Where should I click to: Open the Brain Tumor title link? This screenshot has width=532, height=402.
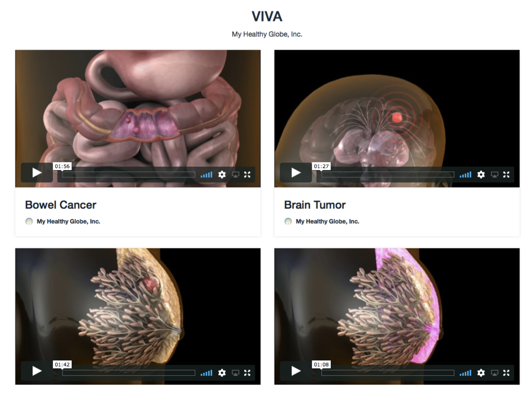click(315, 205)
